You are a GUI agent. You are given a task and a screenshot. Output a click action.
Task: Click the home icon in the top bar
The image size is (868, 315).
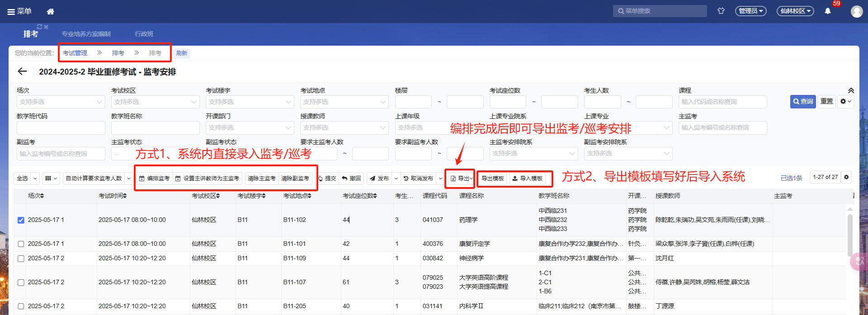click(50, 11)
